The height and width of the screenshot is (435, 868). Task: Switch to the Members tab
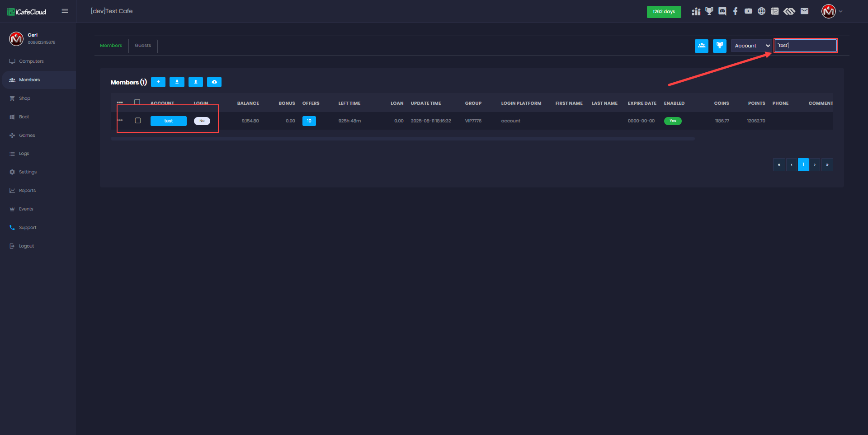[111, 46]
